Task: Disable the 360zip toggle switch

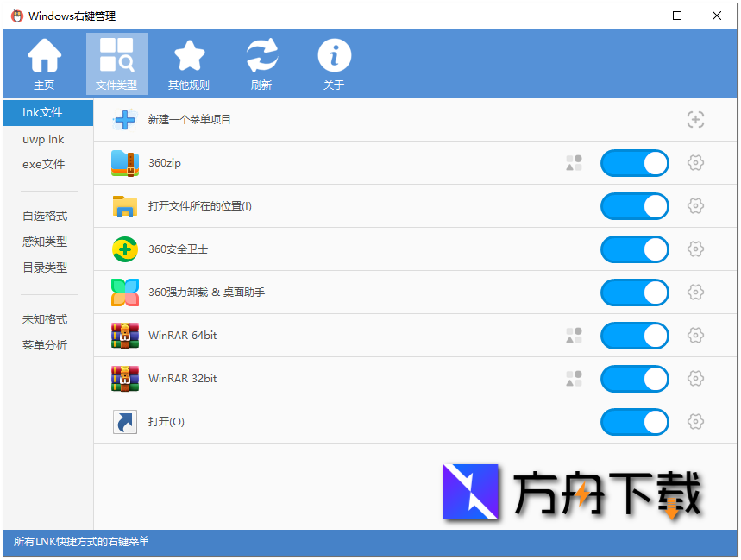Action: (635, 163)
